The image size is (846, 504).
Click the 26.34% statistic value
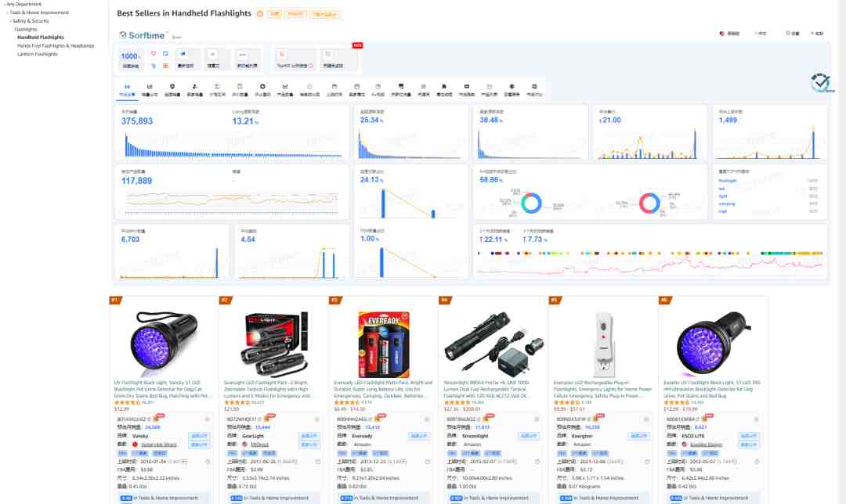tap(372, 121)
